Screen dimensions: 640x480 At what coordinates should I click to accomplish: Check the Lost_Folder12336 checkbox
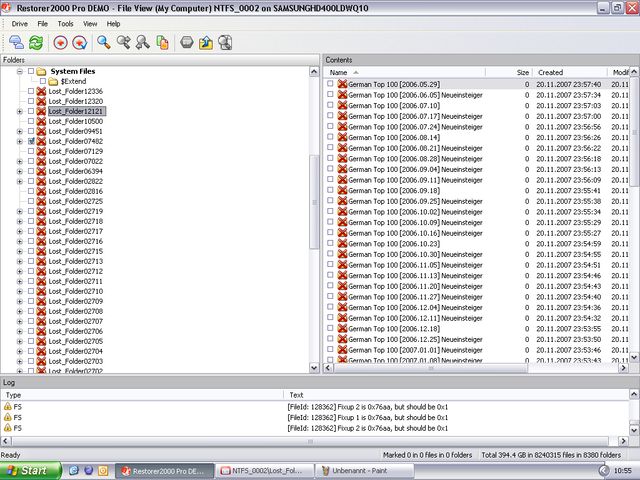31,91
